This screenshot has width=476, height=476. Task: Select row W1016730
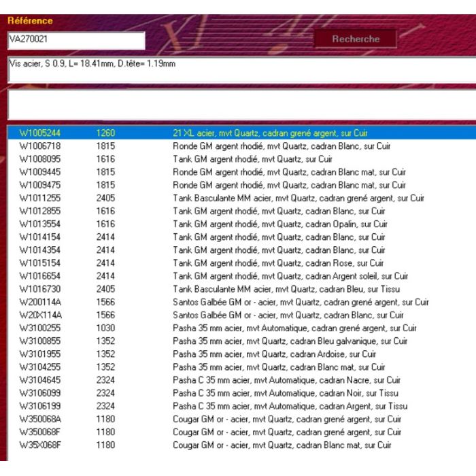pyautogui.click(x=241, y=289)
